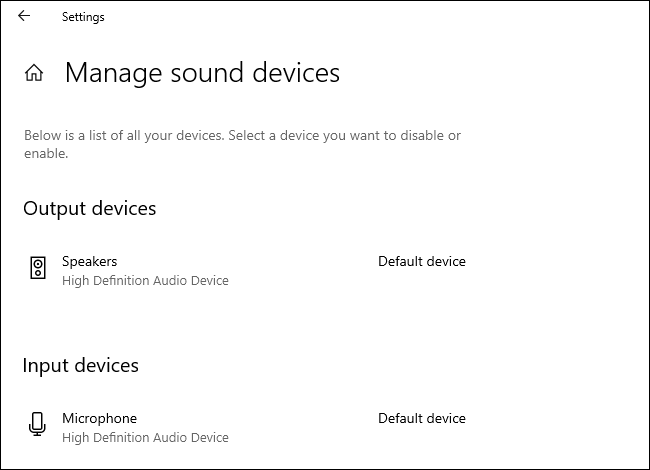The image size is (650, 470).
Task: Select the Speakers output device
Action: (90, 262)
